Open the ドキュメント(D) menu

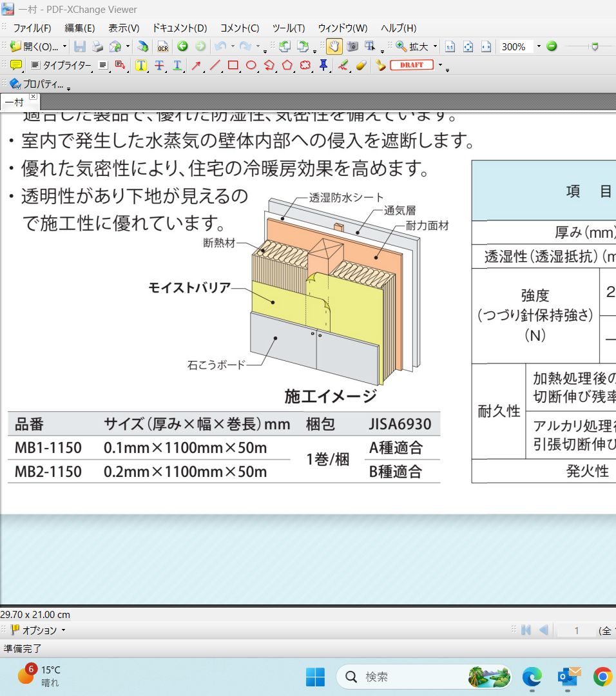tap(180, 28)
